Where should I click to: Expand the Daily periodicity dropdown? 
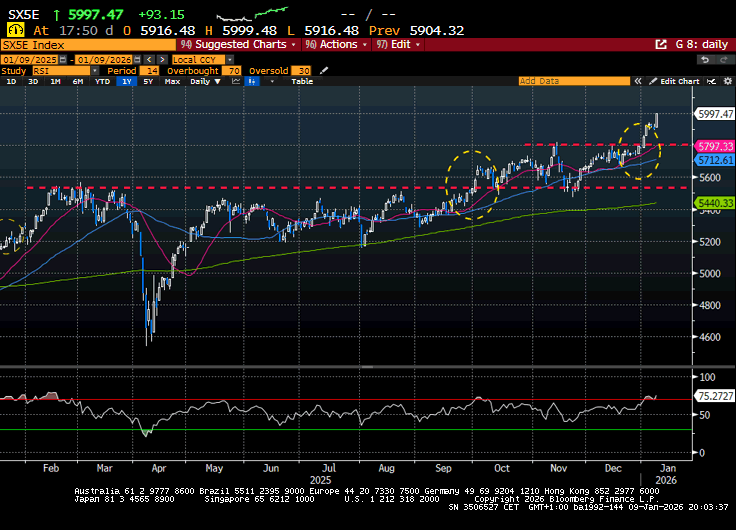click(x=202, y=81)
